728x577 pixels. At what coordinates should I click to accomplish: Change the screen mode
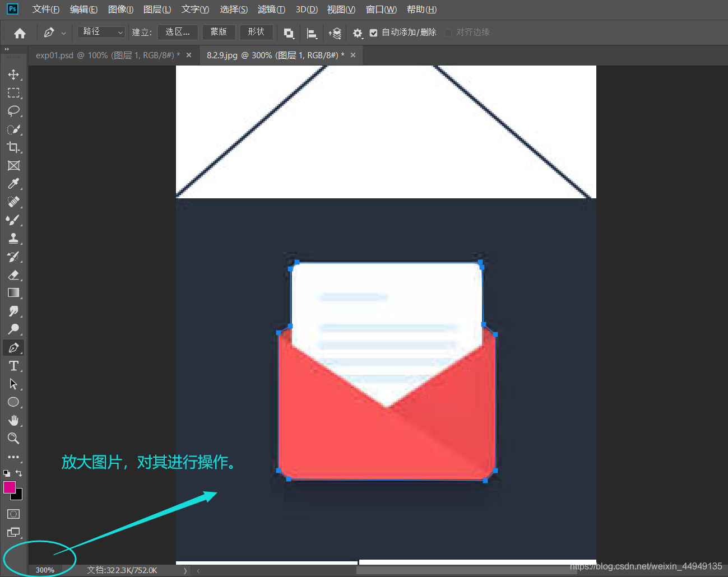(x=13, y=532)
